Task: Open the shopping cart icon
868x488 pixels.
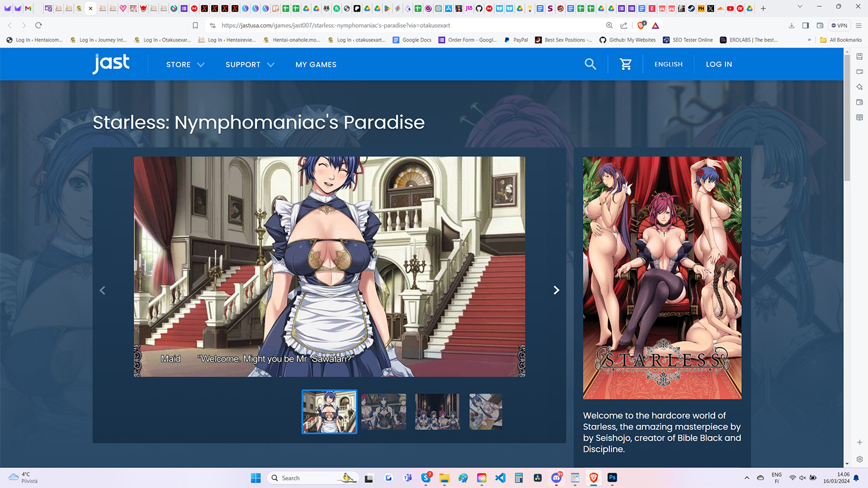Action: pyautogui.click(x=626, y=64)
